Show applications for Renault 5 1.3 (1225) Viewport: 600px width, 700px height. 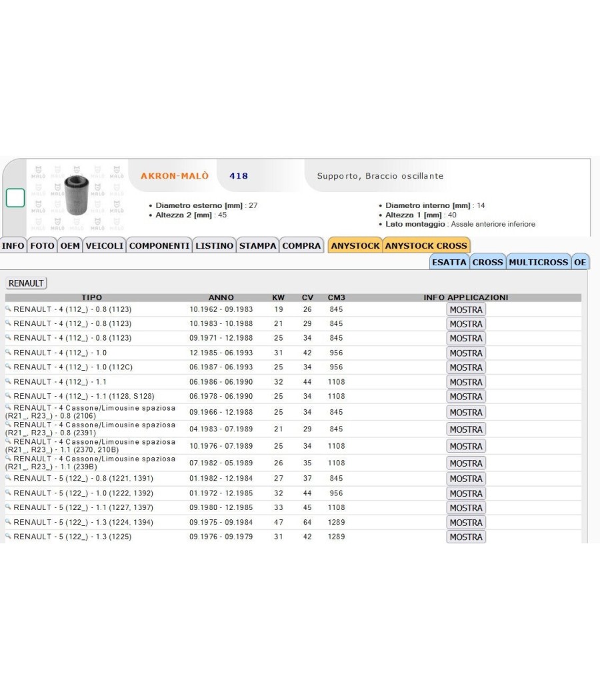point(466,537)
